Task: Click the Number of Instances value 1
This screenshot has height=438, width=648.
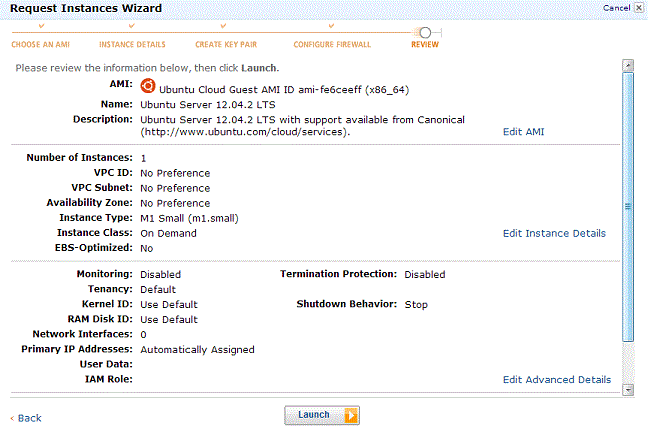Action: tap(143, 158)
